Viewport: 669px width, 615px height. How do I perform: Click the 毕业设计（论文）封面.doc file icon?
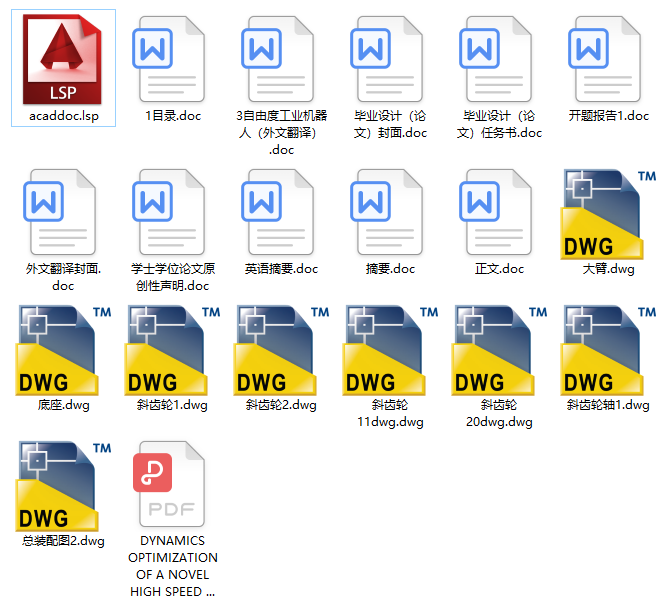(387, 59)
